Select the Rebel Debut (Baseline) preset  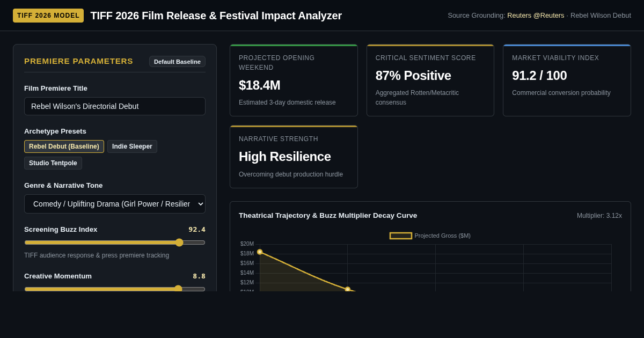64,146
